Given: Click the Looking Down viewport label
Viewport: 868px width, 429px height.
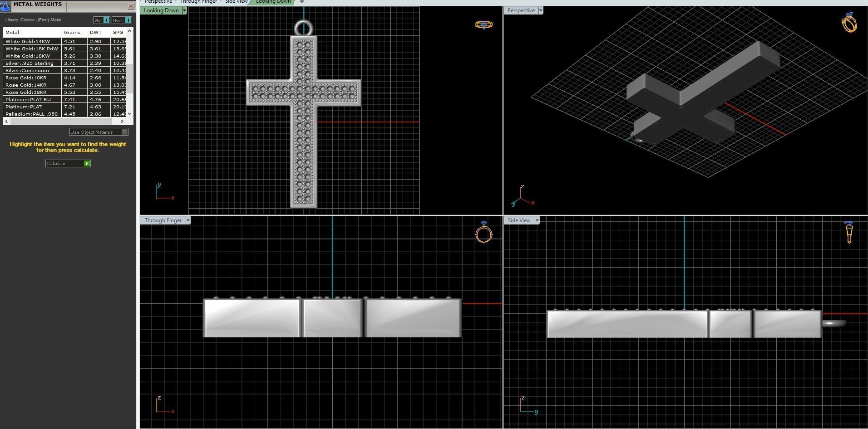Looking at the screenshot, I should coord(161,10).
